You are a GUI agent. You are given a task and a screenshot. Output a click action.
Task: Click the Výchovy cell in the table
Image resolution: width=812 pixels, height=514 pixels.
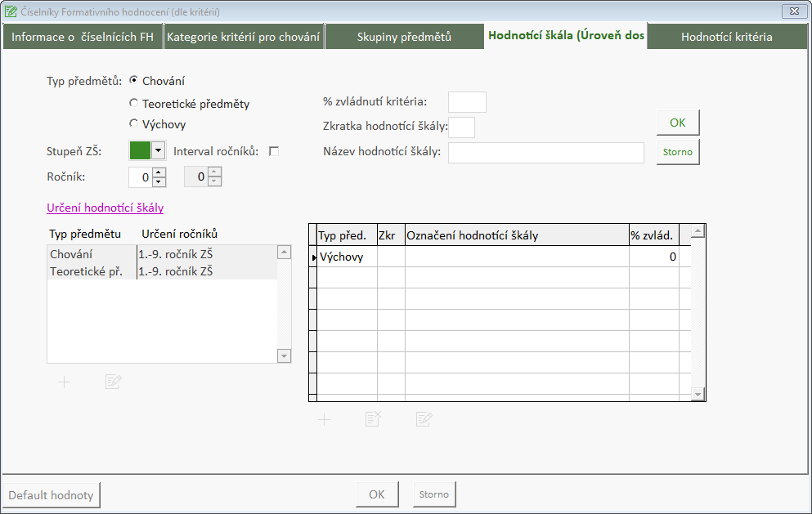click(x=347, y=257)
